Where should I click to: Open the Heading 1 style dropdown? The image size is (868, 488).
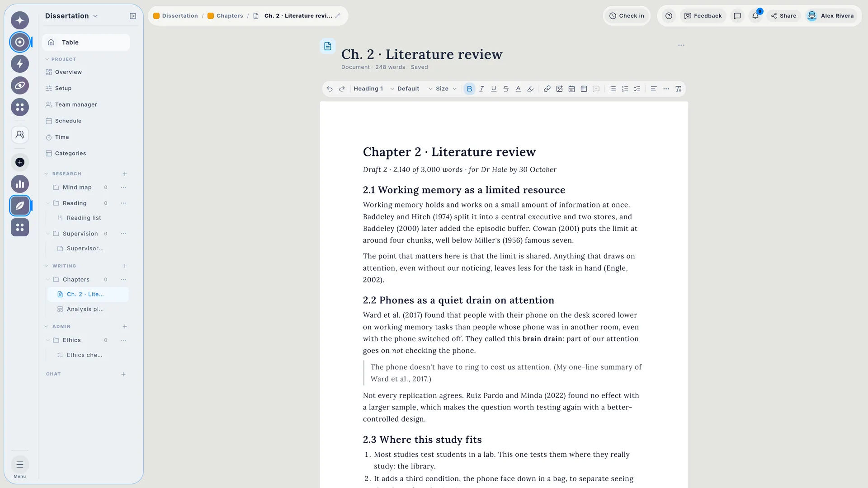click(373, 89)
